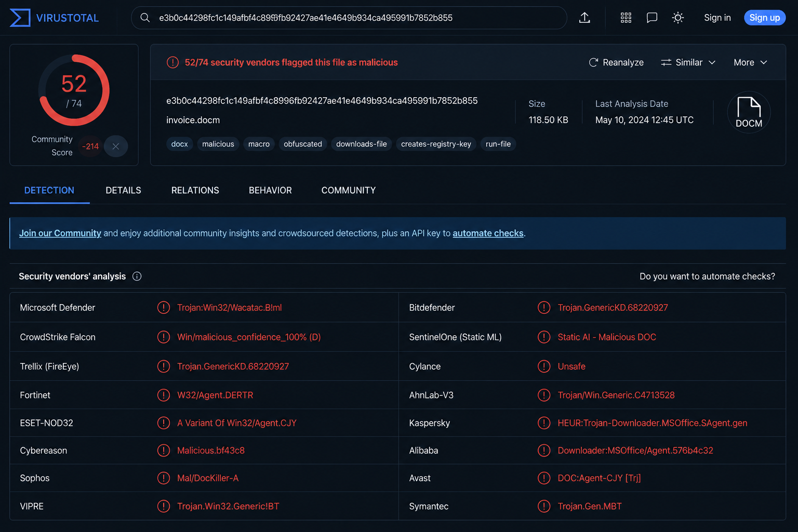Click the 118.50 KB size value
Image resolution: width=798 pixels, height=532 pixels.
548,120
